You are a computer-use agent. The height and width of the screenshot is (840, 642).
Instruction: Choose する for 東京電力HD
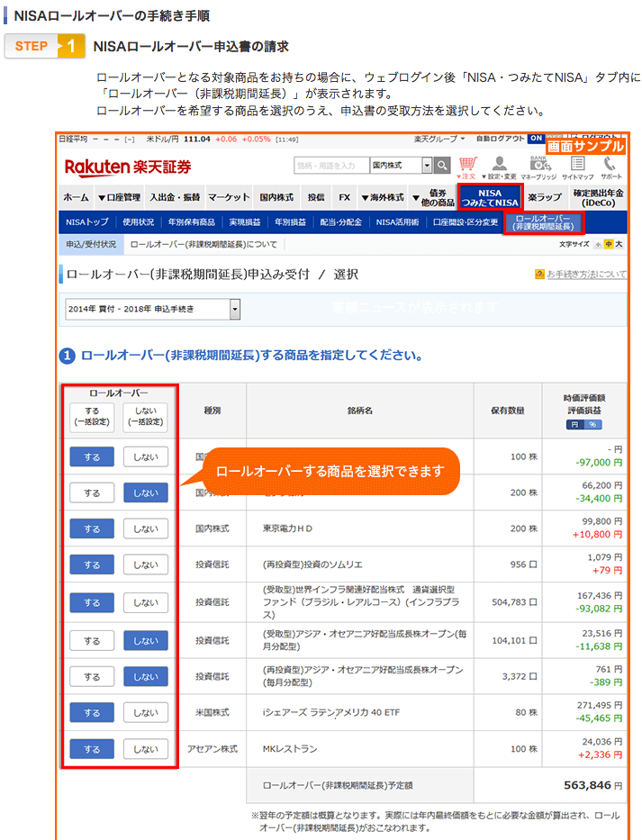point(92,528)
